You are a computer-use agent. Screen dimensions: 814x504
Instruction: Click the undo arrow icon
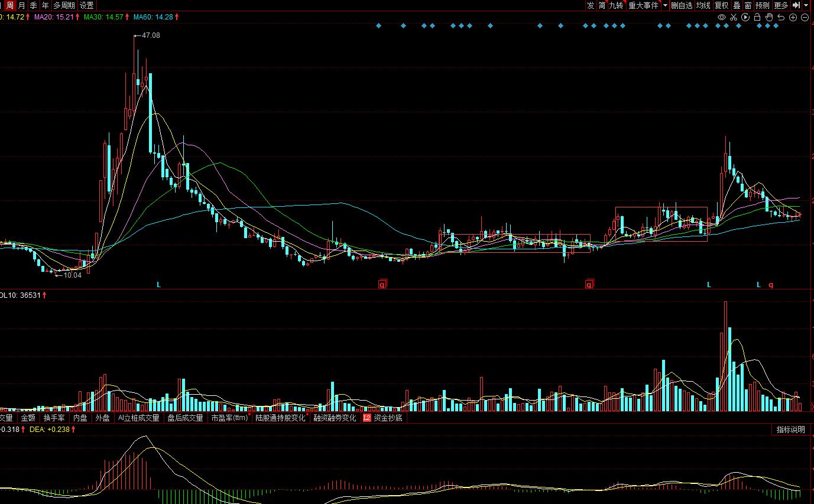click(x=781, y=18)
